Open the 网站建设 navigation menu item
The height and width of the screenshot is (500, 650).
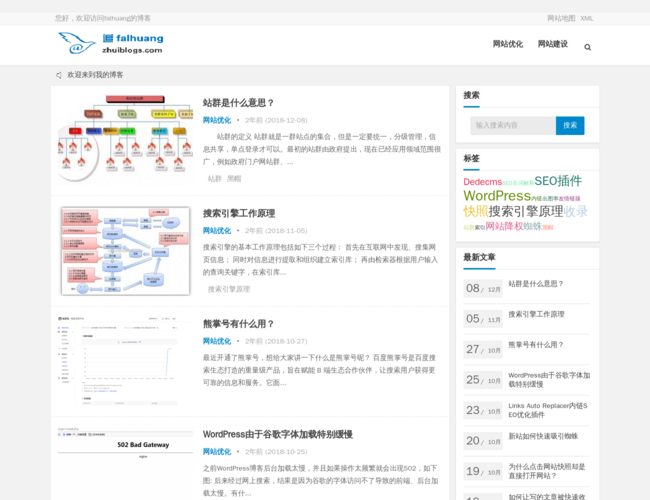552,44
